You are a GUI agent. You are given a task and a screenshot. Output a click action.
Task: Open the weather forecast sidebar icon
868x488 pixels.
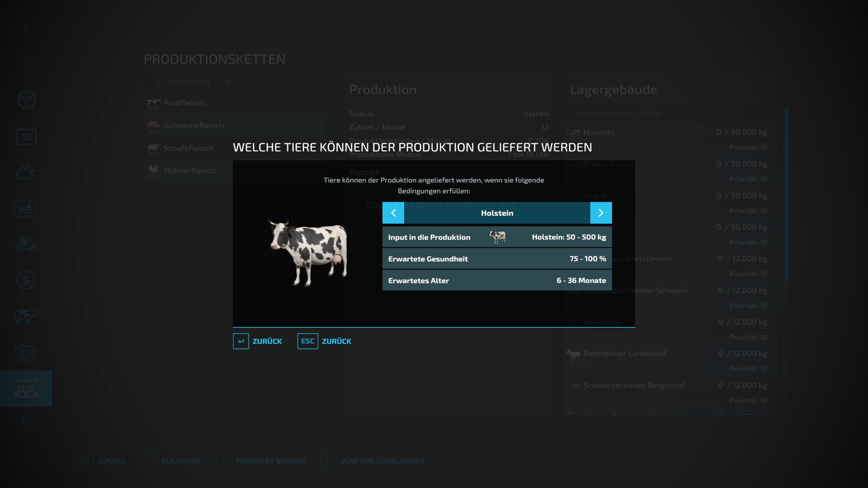[x=26, y=172]
